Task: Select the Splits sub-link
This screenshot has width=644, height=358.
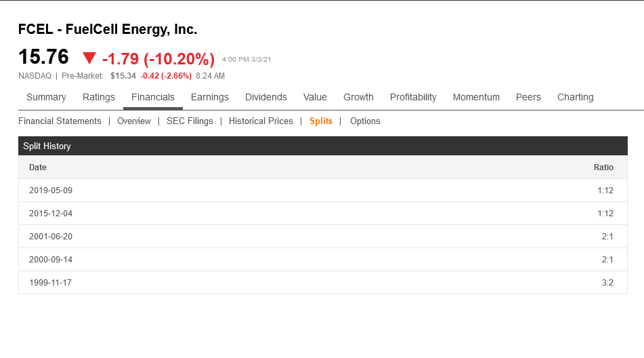Action: pos(321,121)
